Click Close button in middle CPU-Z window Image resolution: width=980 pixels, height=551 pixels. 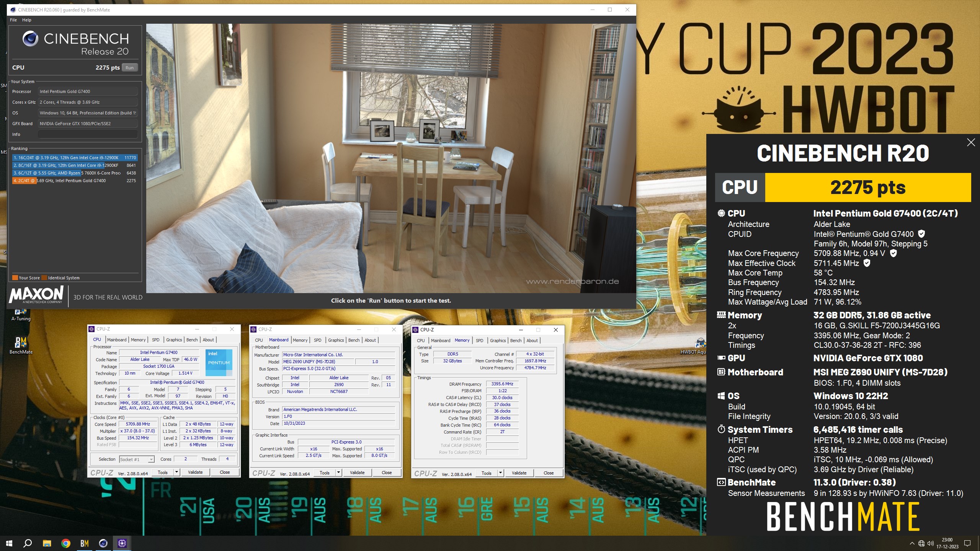click(x=387, y=473)
